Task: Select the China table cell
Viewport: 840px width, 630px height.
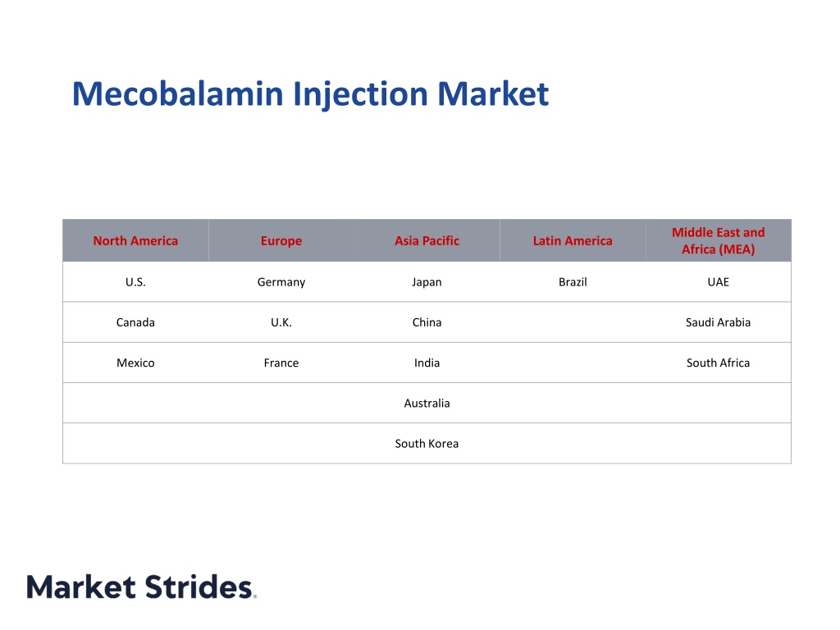Action: pyautogui.click(x=427, y=322)
